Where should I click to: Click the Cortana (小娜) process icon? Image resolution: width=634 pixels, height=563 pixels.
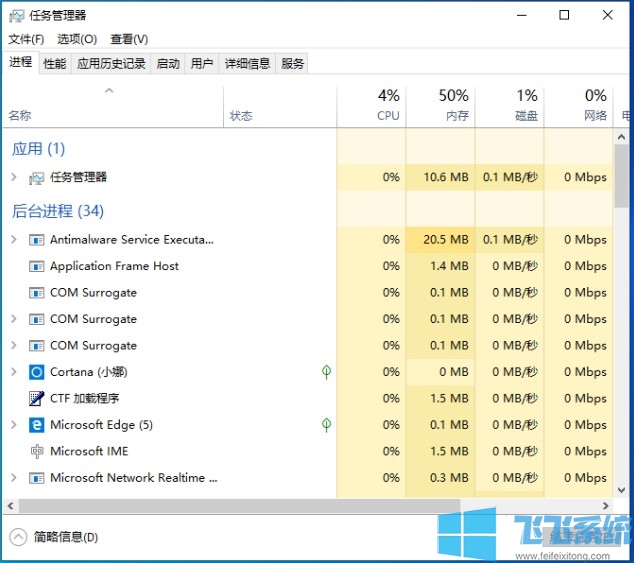(x=37, y=372)
